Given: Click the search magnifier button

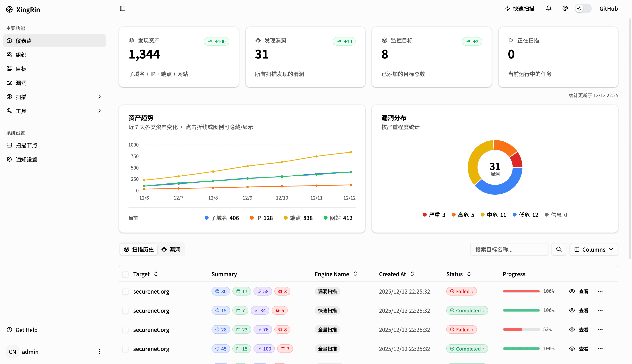Looking at the screenshot, I should pyautogui.click(x=559, y=249).
